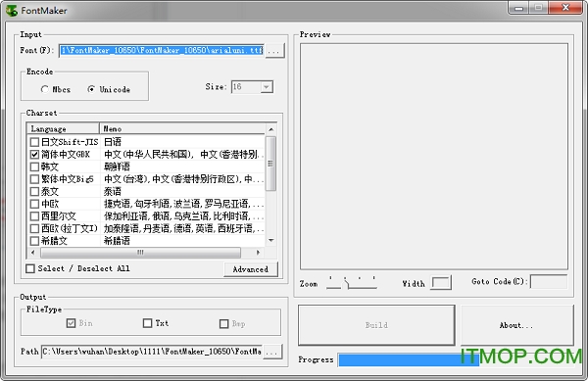Browse for output path with ellipsis button
Screen dimensions: 588x381
(272, 352)
